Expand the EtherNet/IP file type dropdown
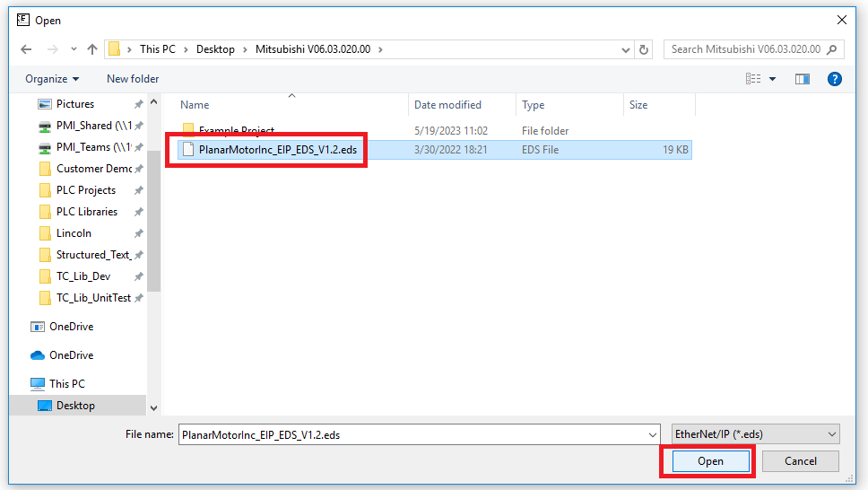Image resolution: width=868 pixels, height=490 pixels. pos(755,434)
